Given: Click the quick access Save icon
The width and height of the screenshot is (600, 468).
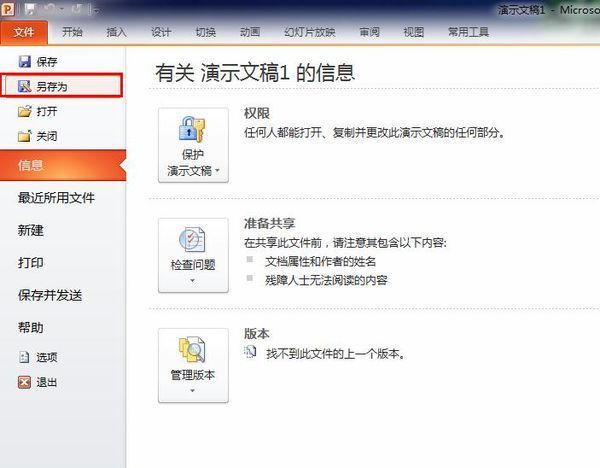Looking at the screenshot, I should point(29,9).
